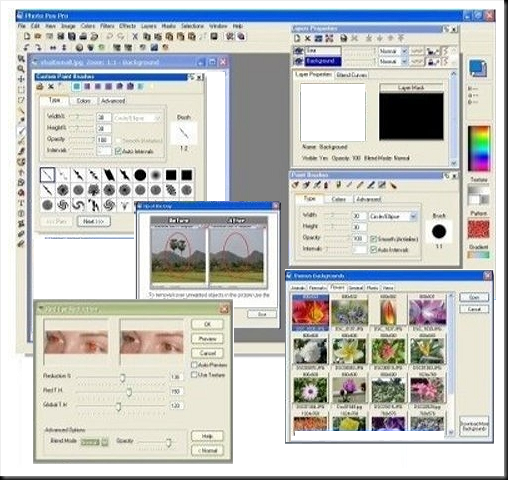Click the lock icon on Background layer row
This screenshot has width=508, height=480.
pyautogui.click(x=432, y=61)
